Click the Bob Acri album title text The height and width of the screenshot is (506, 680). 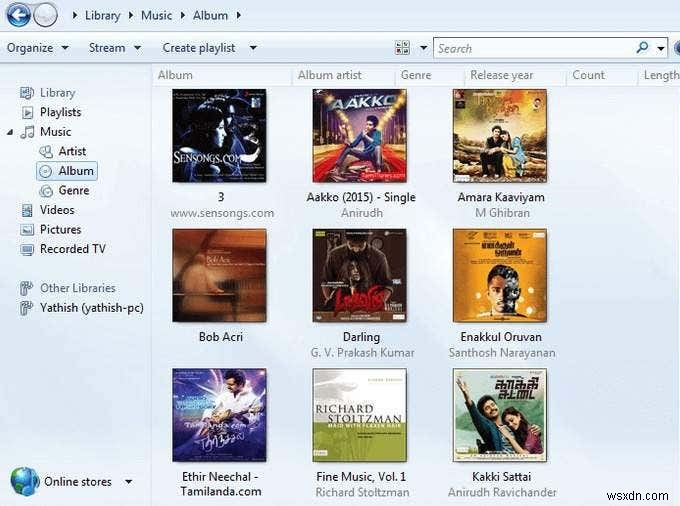(x=221, y=337)
